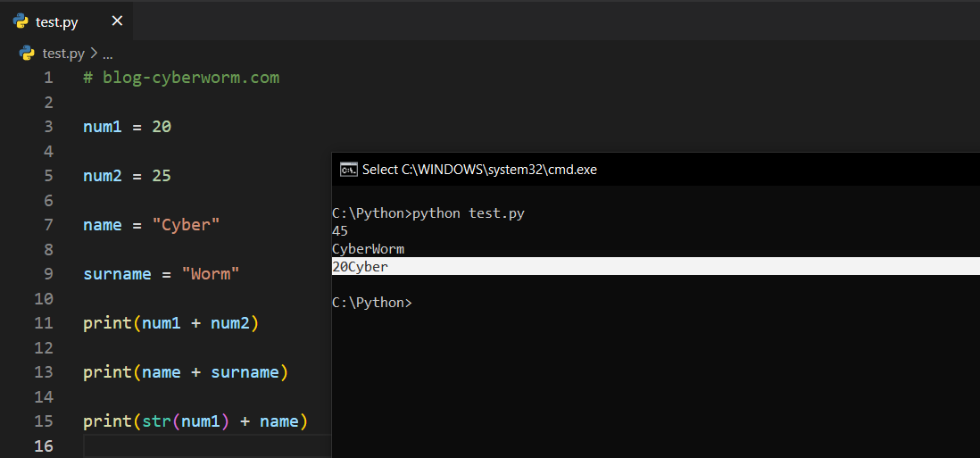This screenshot has width=980, height=458.
Task: Click the Python file icon in the breadcrumb
Action: click(27, 53)
